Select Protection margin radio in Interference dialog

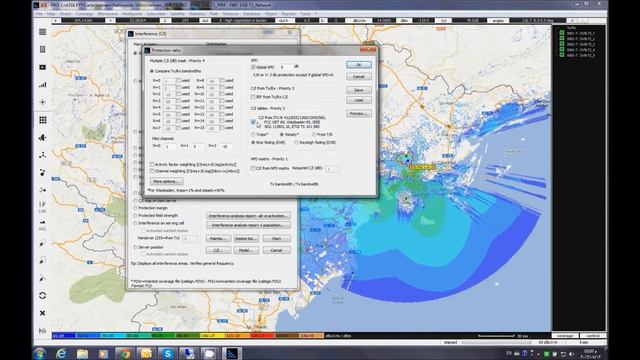coord(136,208)
